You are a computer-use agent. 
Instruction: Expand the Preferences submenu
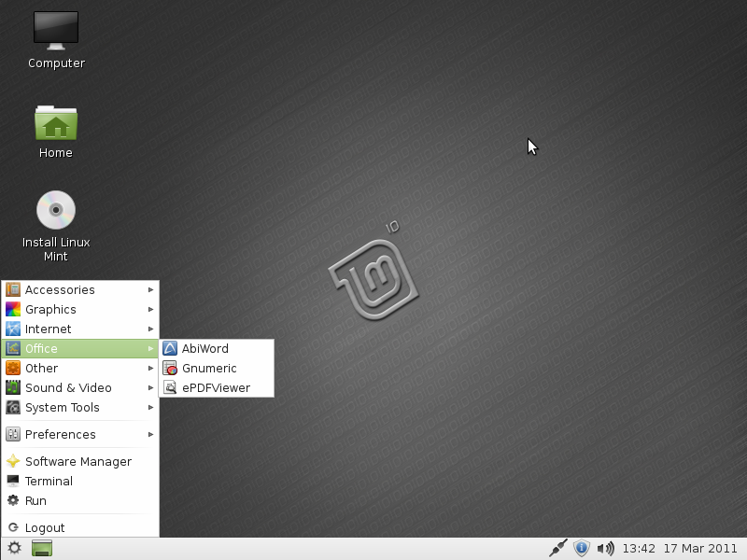[x=60, y=434]
